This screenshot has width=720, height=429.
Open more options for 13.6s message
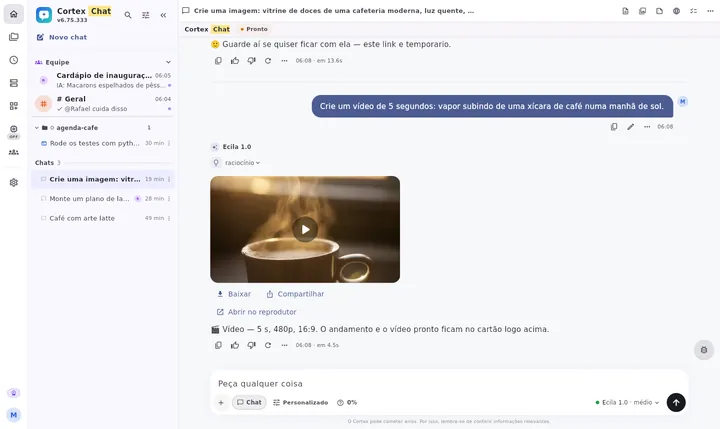[x=285, y=61]
